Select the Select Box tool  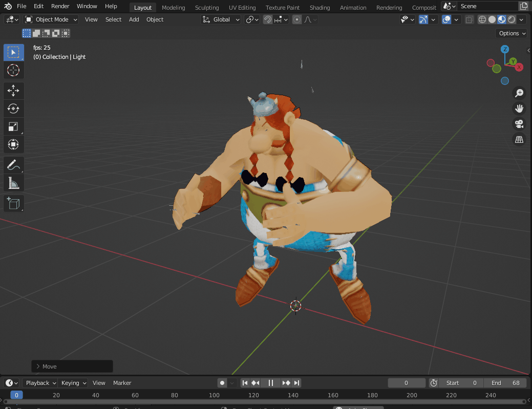pyautogui.click(x=14, y=52)
